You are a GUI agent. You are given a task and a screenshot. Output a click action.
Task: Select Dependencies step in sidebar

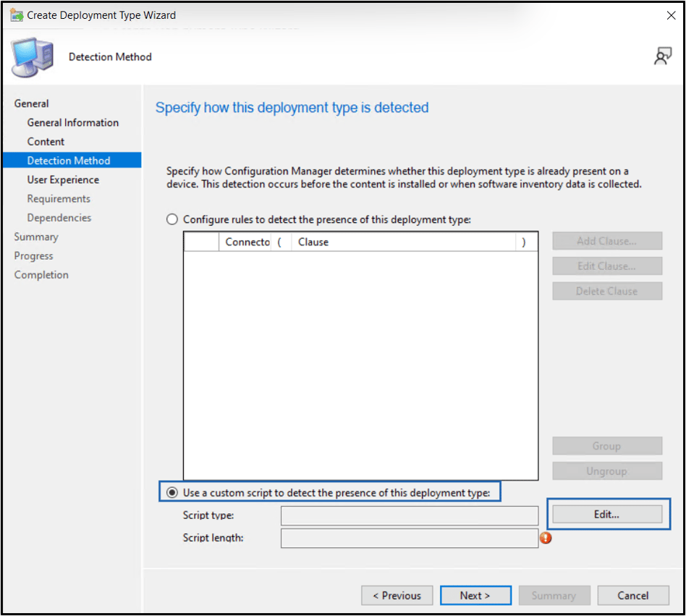(x=59, y=218)
